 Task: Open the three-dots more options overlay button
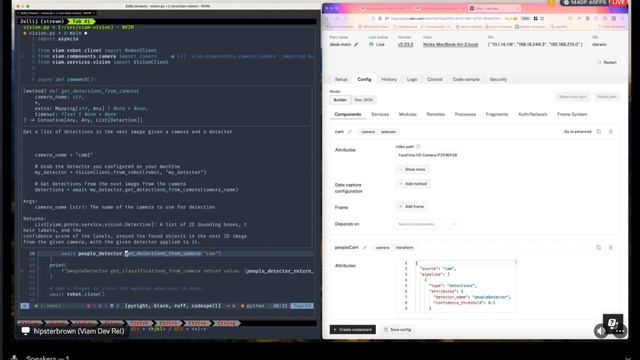(x=620, y=331)
